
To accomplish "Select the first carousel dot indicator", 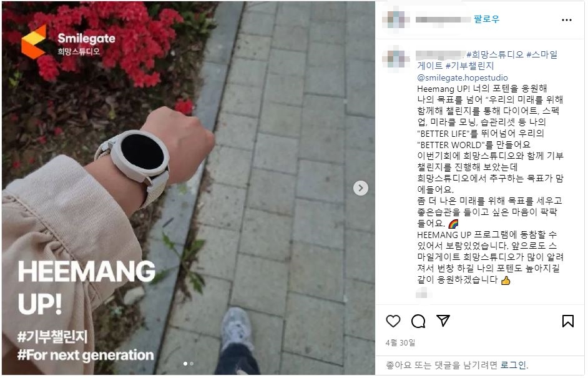I will pos(185,364).
